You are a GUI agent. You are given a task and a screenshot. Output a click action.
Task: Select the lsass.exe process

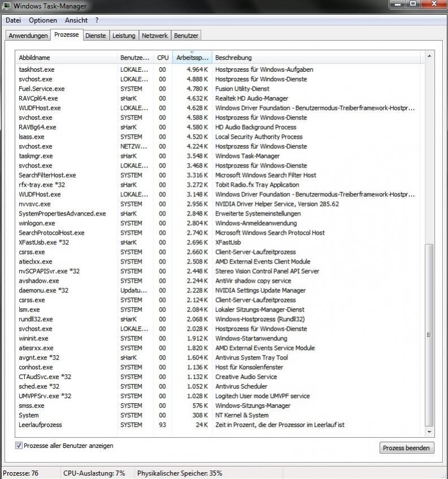[x=219, y=136]
